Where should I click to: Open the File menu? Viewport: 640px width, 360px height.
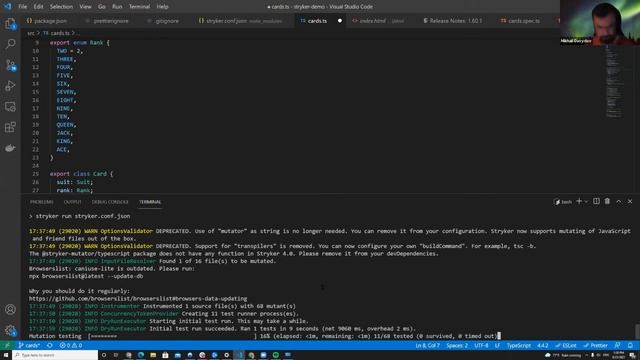[x=22, y=7]
